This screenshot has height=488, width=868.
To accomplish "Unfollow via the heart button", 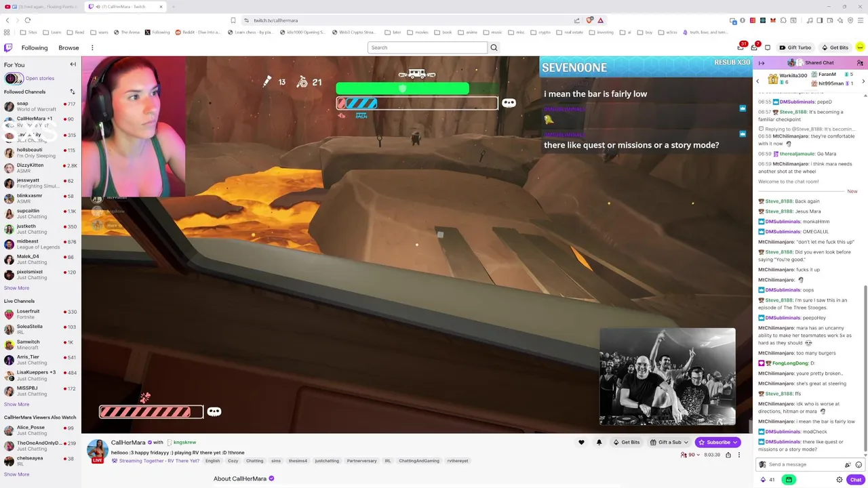I will [581, 443].
